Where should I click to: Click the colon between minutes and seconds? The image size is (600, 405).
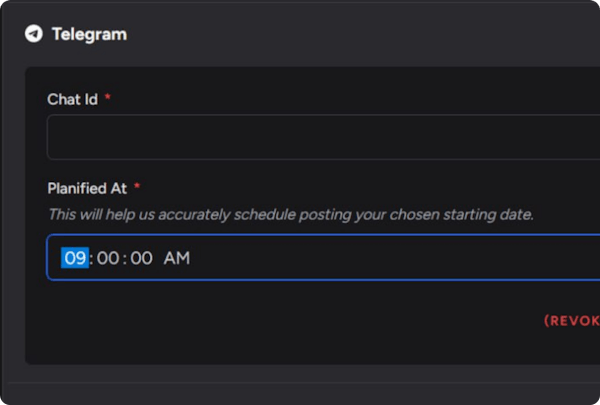point(125,258)
